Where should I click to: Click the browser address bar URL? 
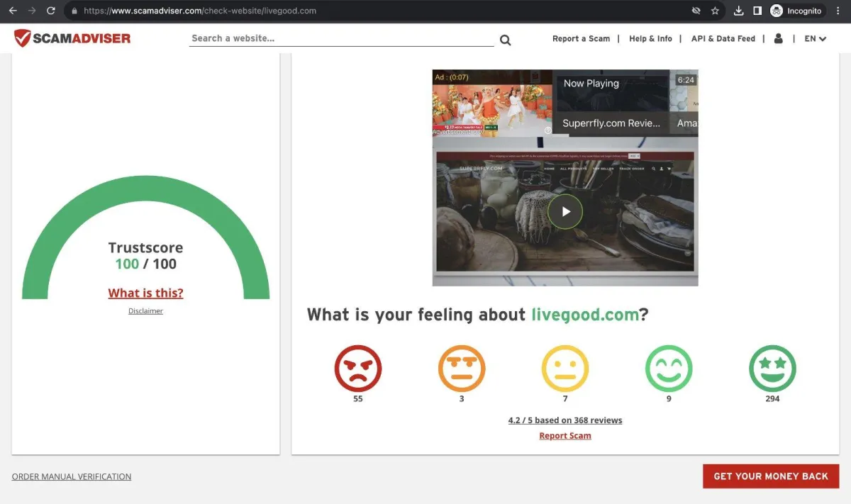(x=200, y=11)
